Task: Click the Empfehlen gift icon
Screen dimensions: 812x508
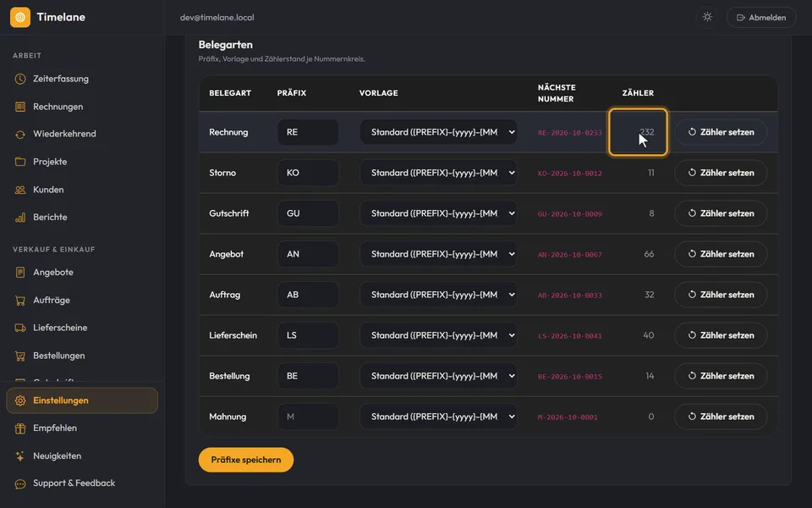Action: click(x=20, y=428)
